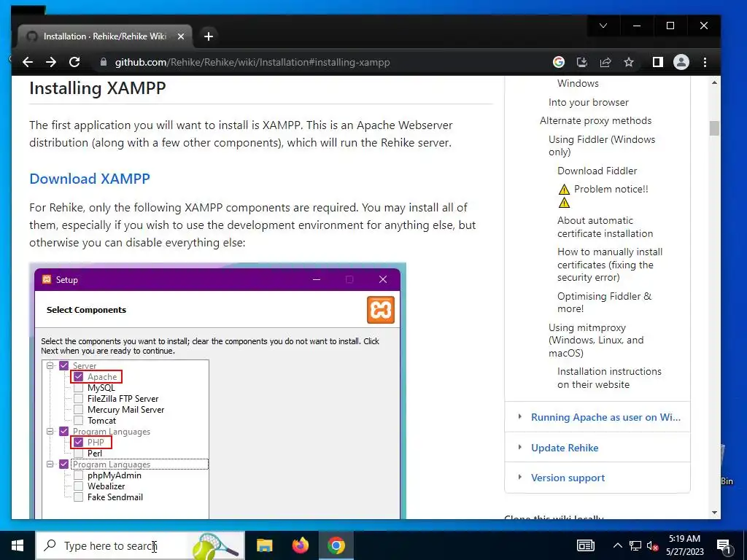Screen dimensions: 747x560
Task: Click the Apache checkbox in setup image
Action: click(78, 377)
